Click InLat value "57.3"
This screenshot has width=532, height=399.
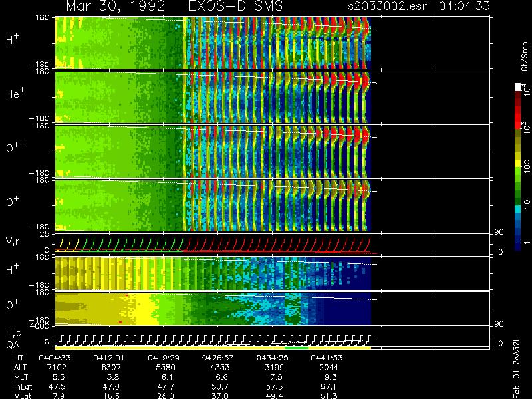(275, 386)
